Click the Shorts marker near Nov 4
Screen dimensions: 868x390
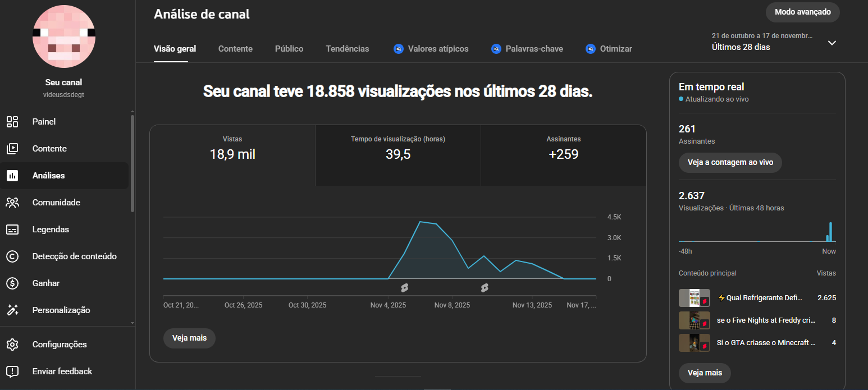pyautogui.click(x=404, y=288)
